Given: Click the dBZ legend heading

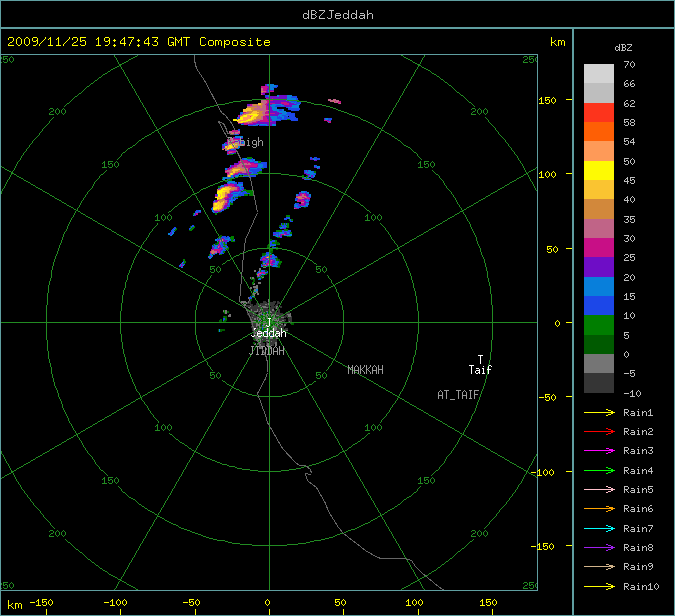Looking at the screenshot, I should click(623, 48).
